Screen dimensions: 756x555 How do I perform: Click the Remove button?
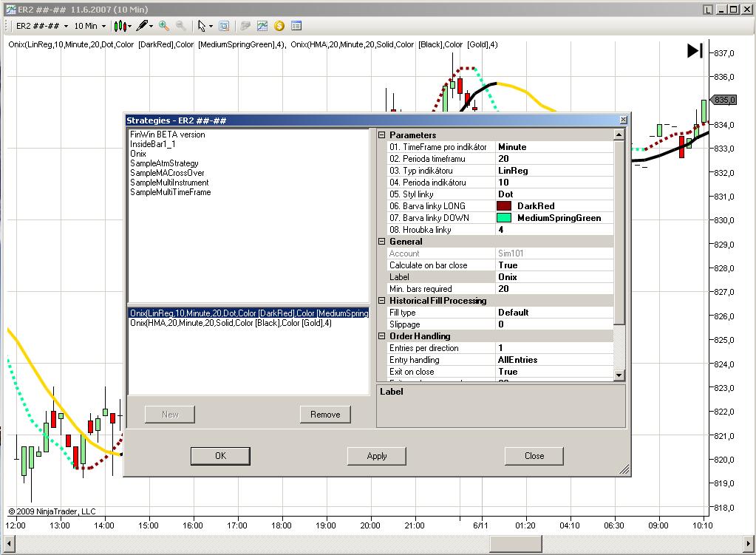[x=325, y=415]
